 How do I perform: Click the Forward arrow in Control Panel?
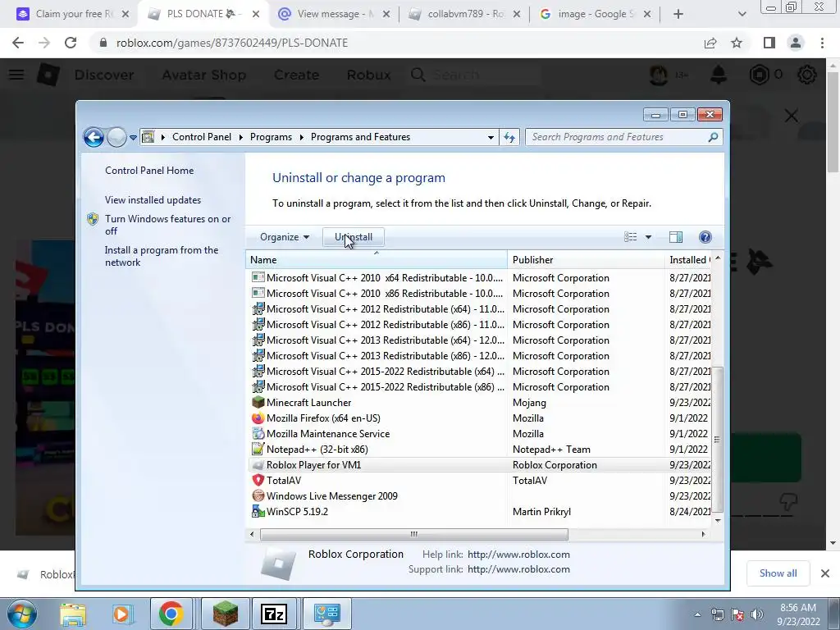click(x=116, y=137)
